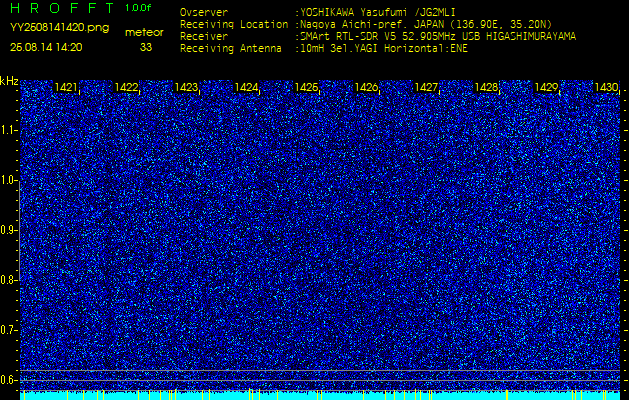The width and height of the screenshot is (629, 400).
Task: Click time marker 1426
Action: tap(366, 87)
